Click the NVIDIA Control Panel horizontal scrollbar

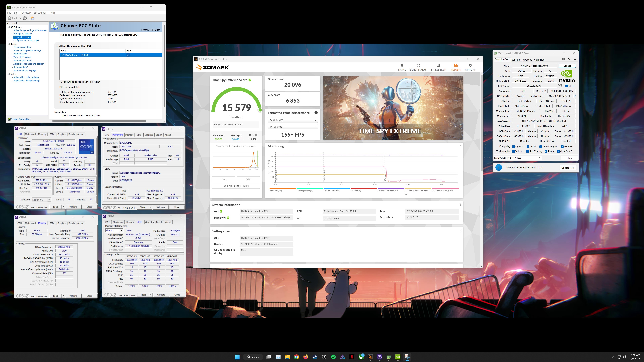(x=99, y=121)
